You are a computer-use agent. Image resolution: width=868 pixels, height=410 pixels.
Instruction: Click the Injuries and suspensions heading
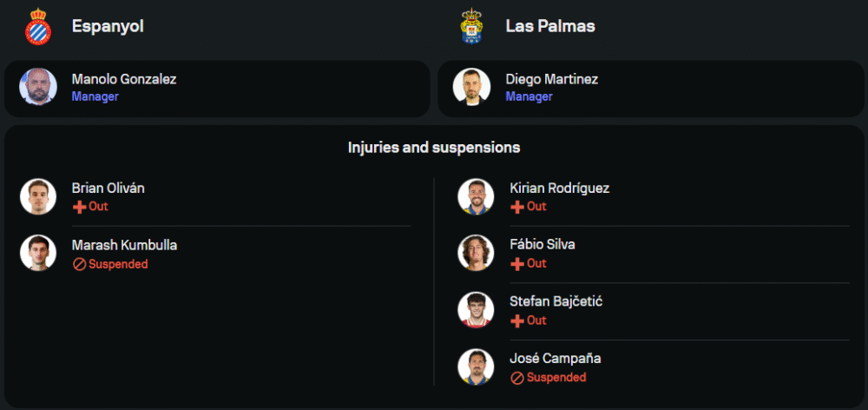tap(434, 148)
